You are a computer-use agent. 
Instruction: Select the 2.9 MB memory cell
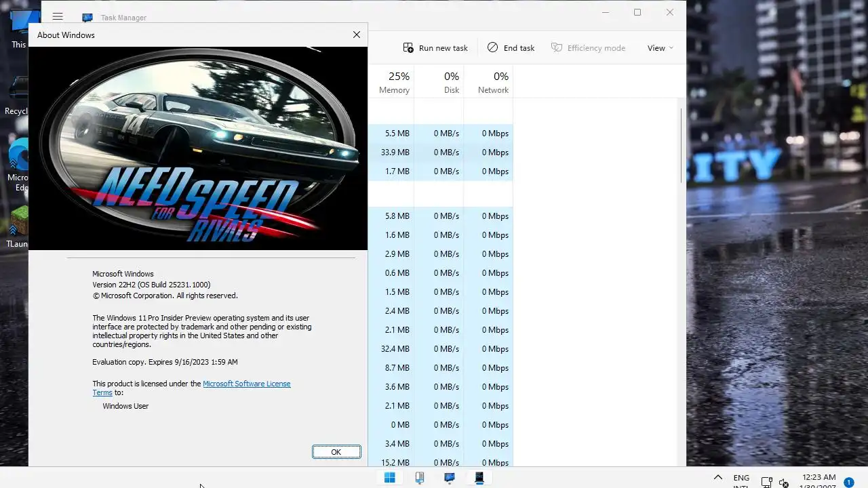click(x=391, y=254)
